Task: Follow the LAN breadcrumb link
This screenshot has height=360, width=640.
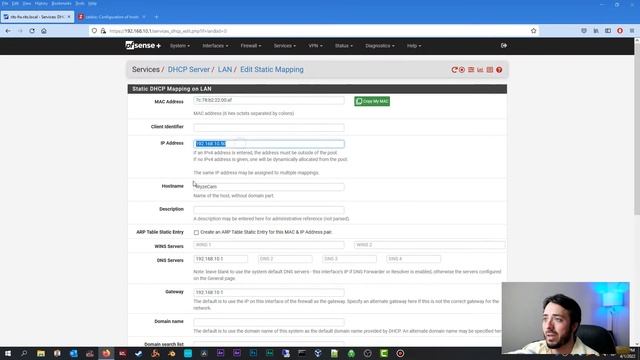Action: click(x=224, y=69)
